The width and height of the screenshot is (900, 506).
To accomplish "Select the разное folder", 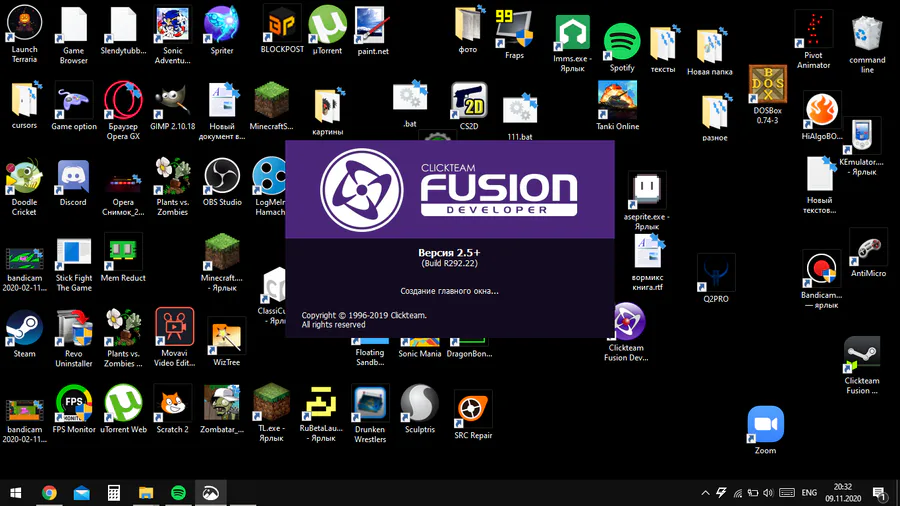I will click(x=715, y=112).
